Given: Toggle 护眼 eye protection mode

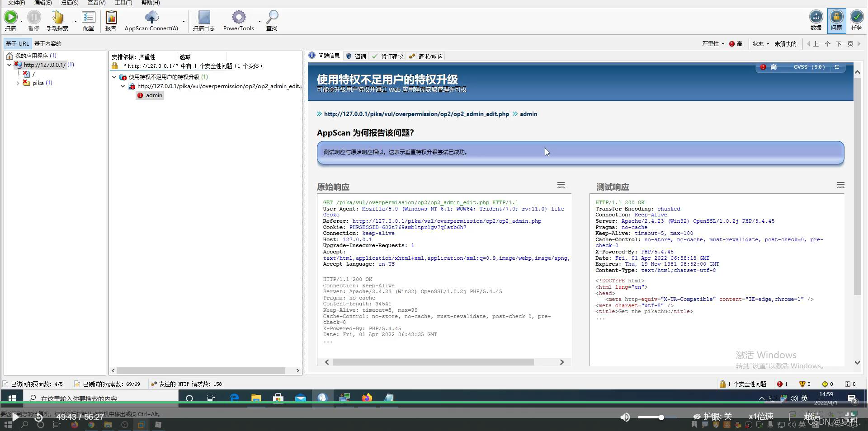Looking at the screenshot, I should tap(712, 417).
